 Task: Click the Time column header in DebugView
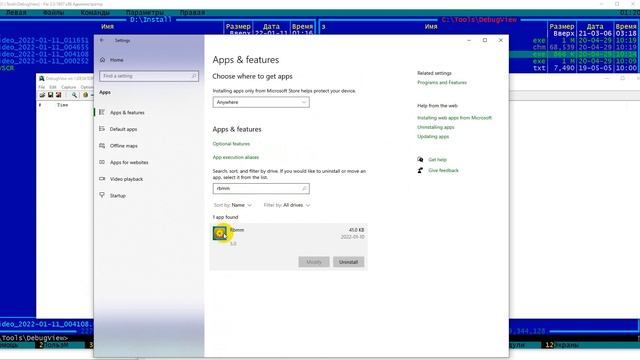[x=62, y=105]
